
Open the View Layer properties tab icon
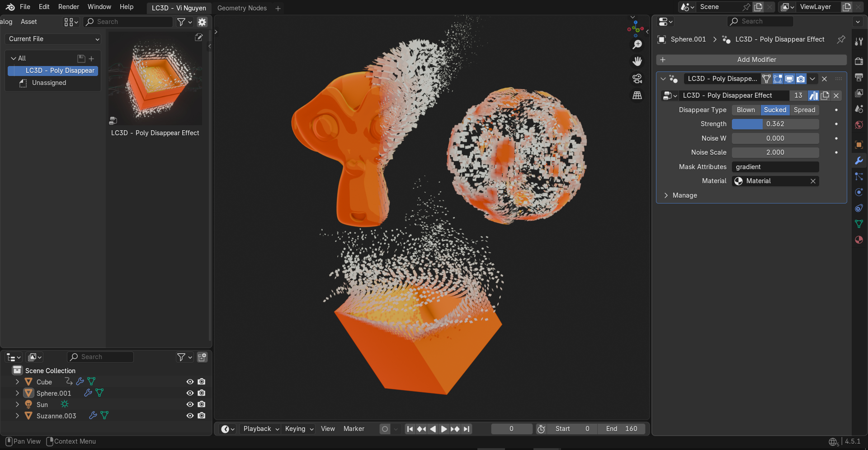point(859,93)
